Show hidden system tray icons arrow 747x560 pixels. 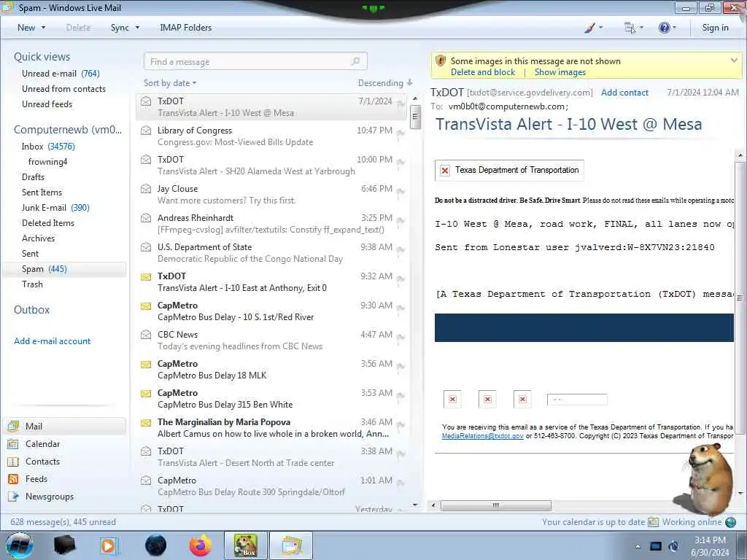[638, 546]
